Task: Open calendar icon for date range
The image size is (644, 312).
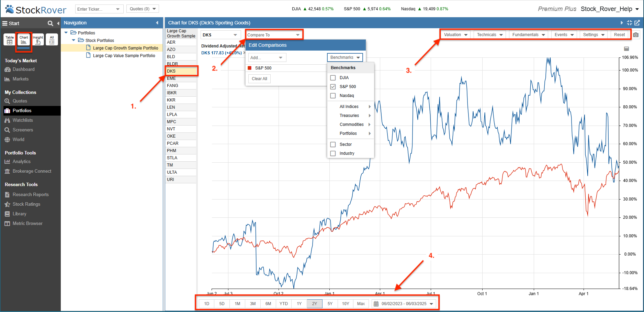Action: [x=376, y=304]
